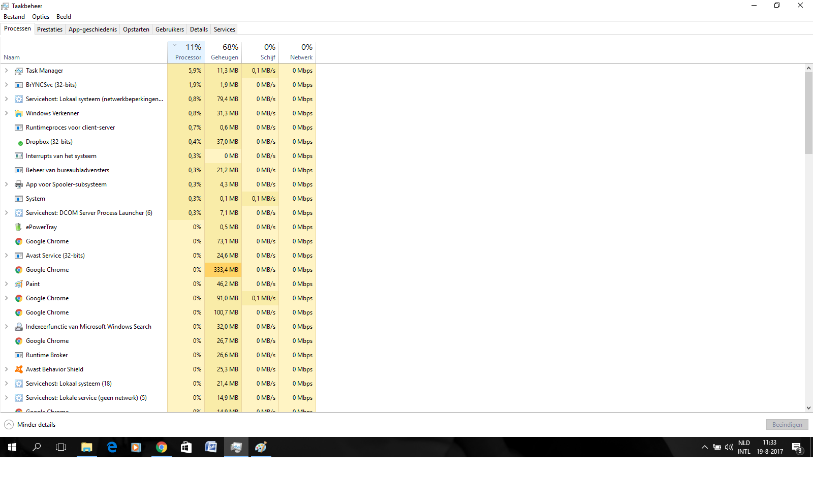813x504 pixels.
Task: Expand the Task Manager process row
Action: click(x=6, y=71)
